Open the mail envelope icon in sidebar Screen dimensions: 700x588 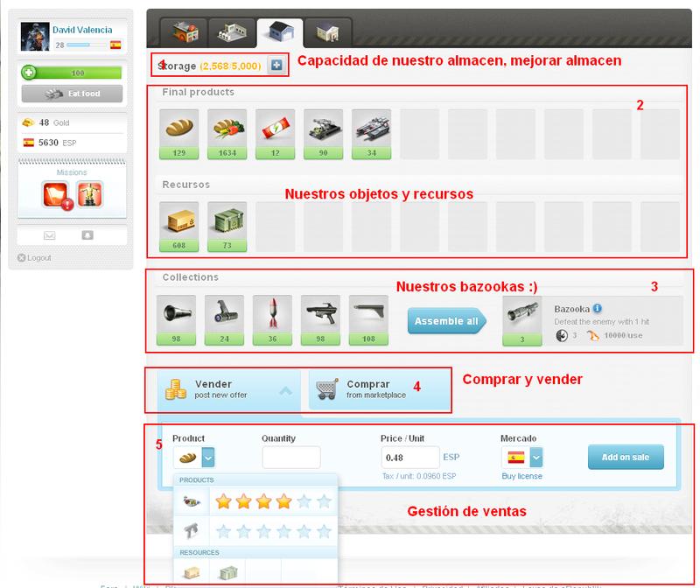pyautogui.click(x=49, y=235)
